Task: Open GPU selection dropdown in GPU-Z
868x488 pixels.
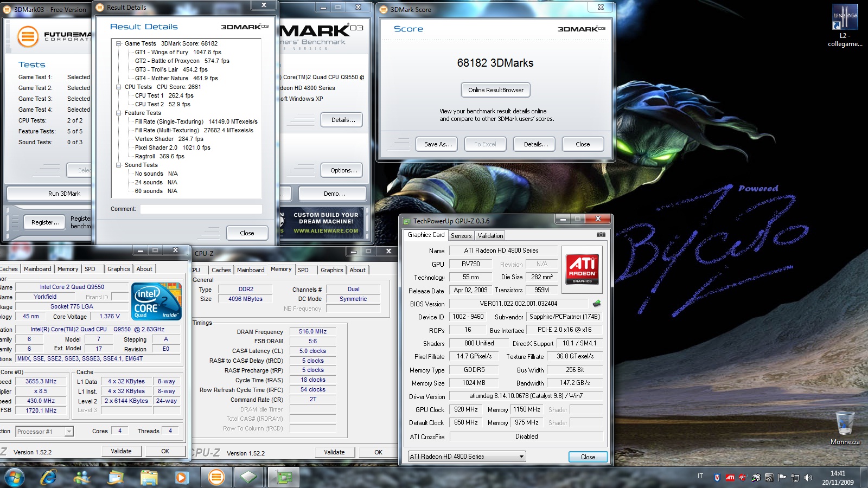Action: click(467, 457)
